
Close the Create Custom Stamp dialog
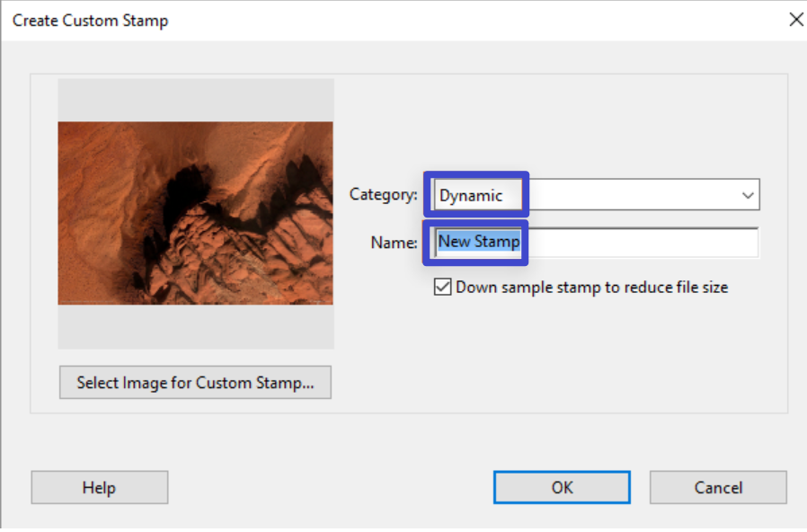tap(796, 19)
